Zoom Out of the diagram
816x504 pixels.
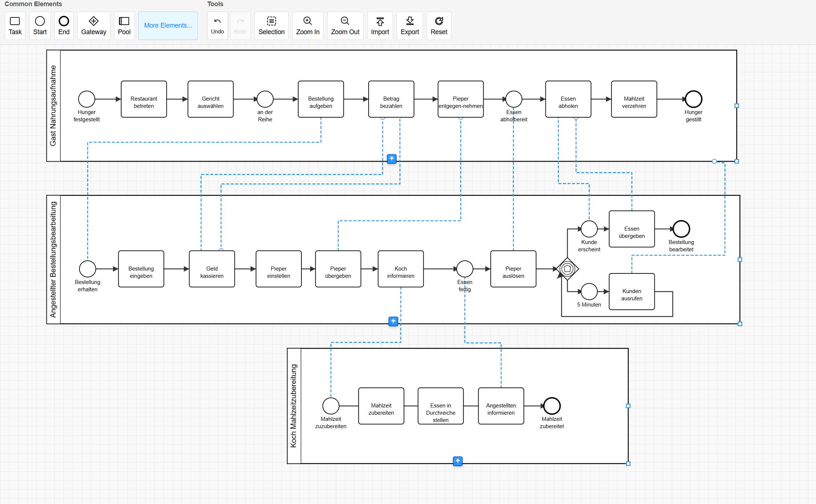click(x=345, y=26)
